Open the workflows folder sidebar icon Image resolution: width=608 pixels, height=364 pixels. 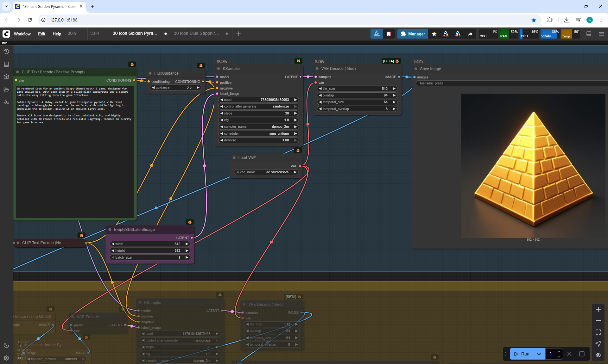(x=6, y=89)
